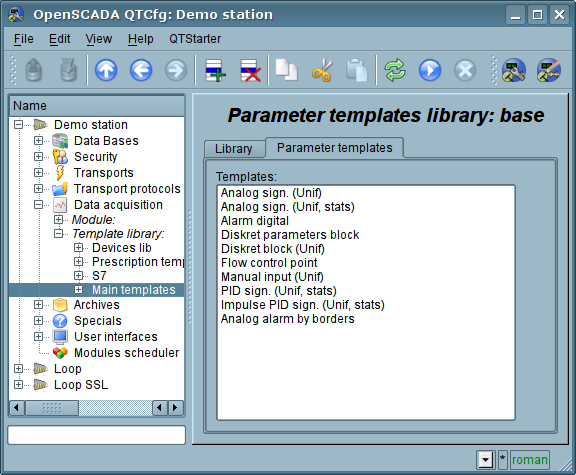The image size is (576, 475).
Task: Click the Modules scheduler cubes icon
Action: 60,353
